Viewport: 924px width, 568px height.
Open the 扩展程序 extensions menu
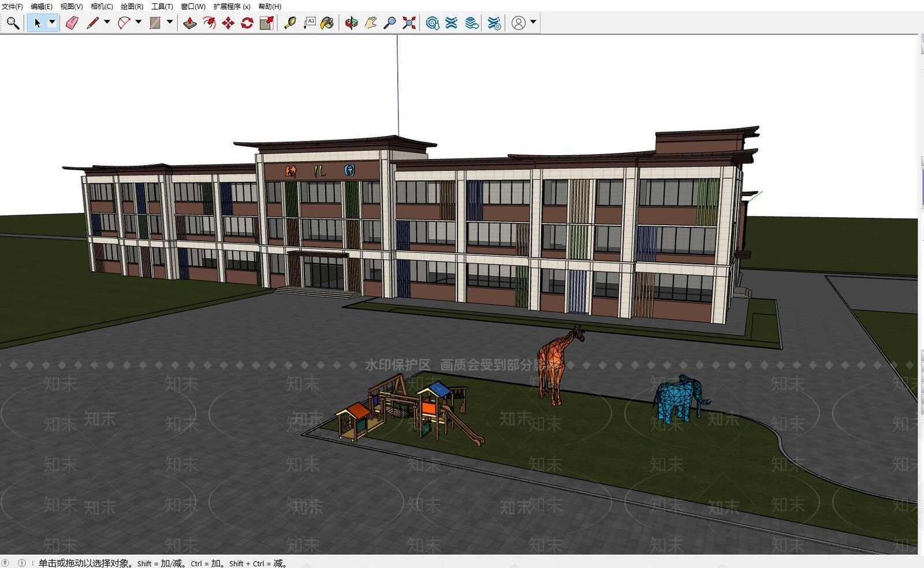coord(232,6)
